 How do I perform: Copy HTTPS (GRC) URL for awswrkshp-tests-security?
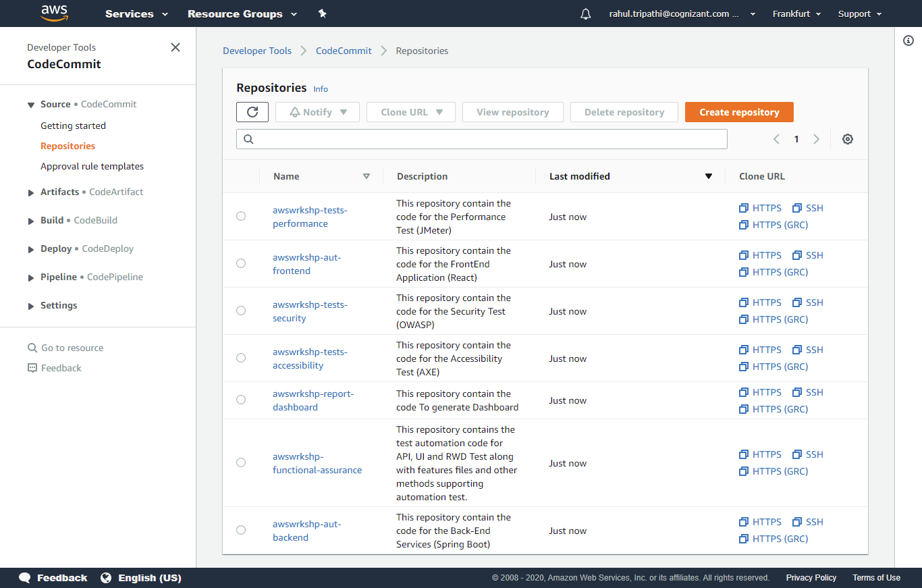click(x=774, y=319)
